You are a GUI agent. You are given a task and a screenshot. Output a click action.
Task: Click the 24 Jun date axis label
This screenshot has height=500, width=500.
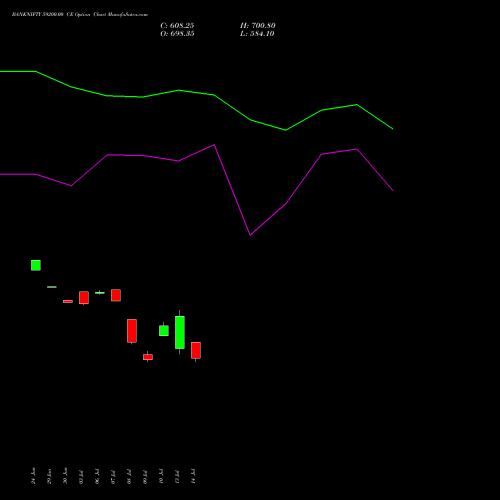click(33, 476)
